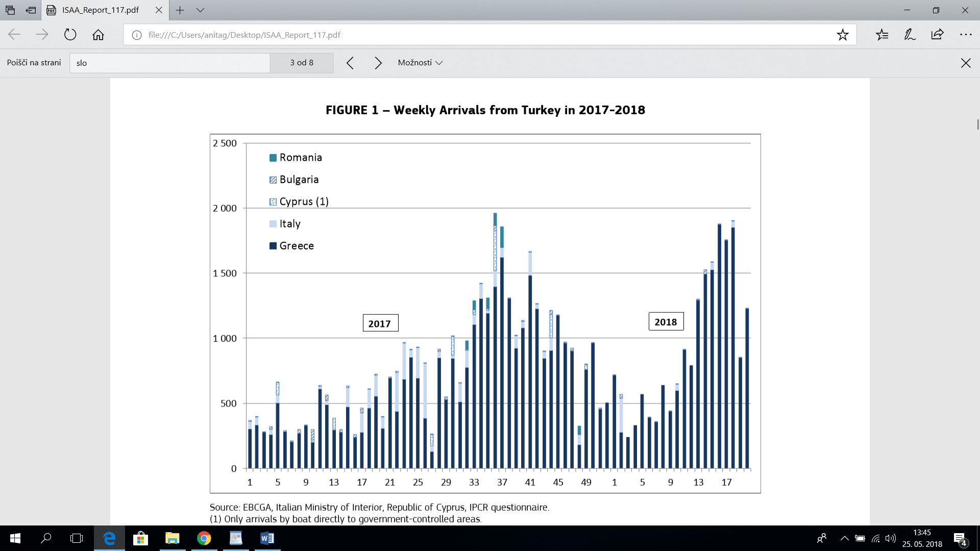Open the Favorites hub icon
980x551 pixels.
(882, 35)
